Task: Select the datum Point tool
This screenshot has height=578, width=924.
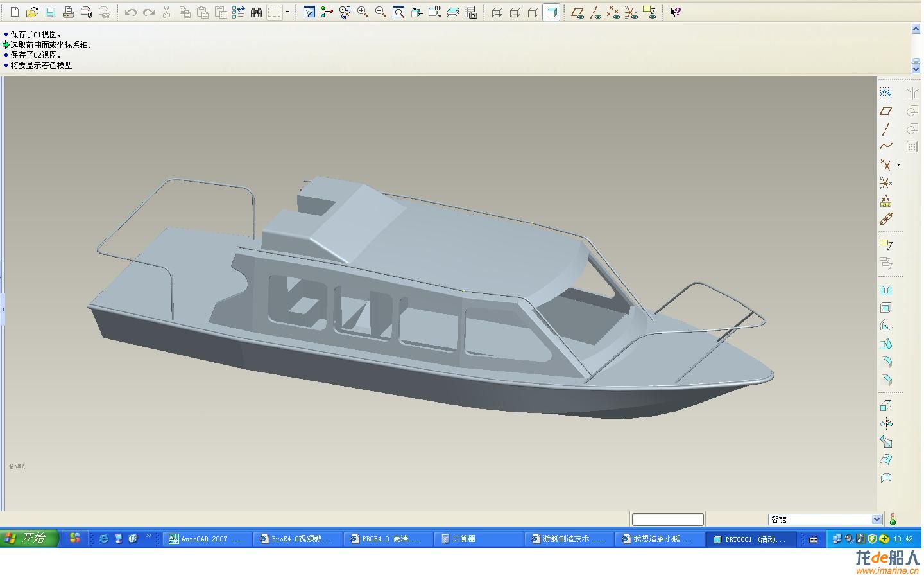Action: click(x=886, y=165)
